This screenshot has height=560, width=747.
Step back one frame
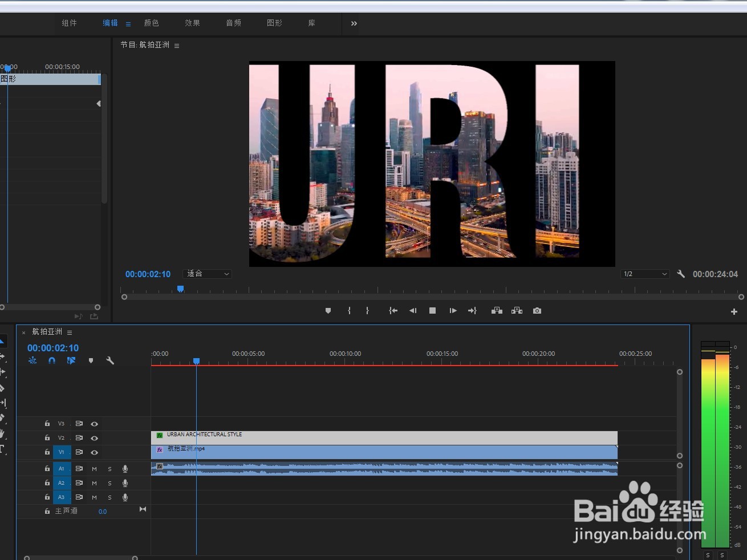413,311
